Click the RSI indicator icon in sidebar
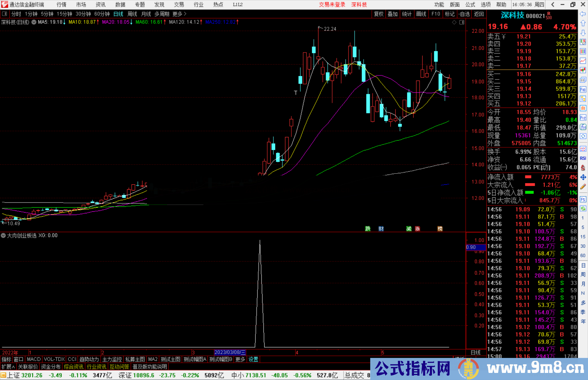Screen dimensions: 588x380 [583, 158]
